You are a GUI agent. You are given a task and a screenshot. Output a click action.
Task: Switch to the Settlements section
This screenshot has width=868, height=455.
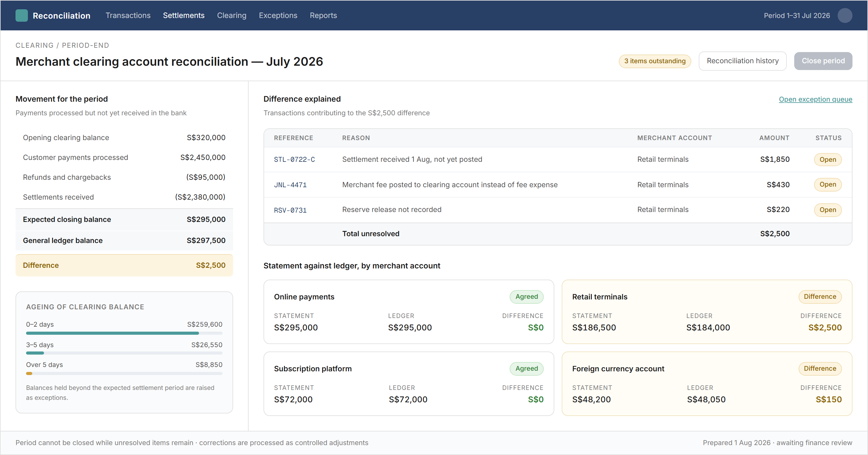coord(184,15)
